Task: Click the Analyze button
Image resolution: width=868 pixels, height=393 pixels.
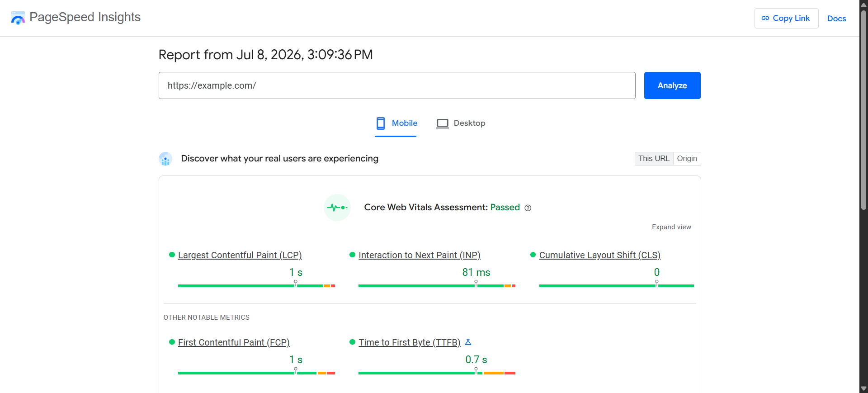Action: click(672, 85)
